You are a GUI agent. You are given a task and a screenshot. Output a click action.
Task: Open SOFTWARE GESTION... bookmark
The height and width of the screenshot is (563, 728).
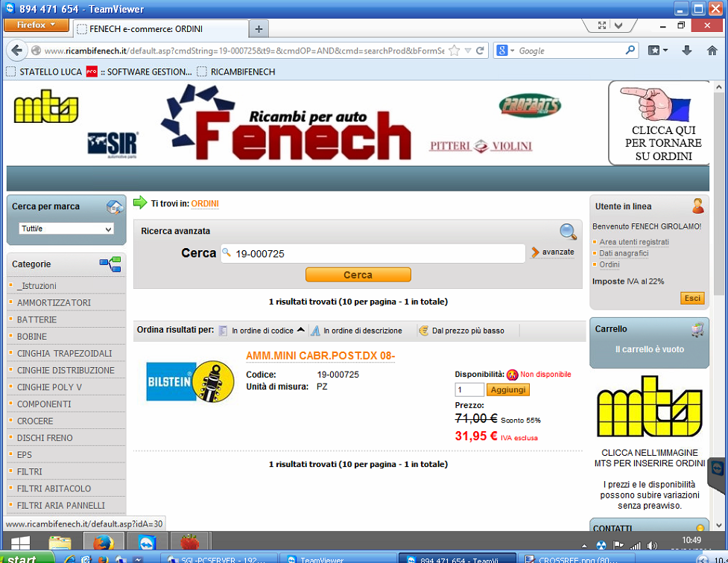coord(139,72)
